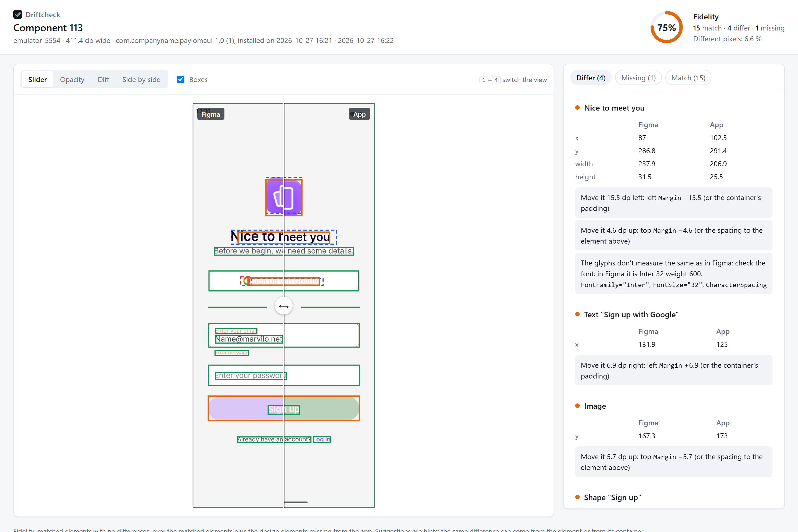Click the Log in link in preview
Viewport: 798px width, 532px height.
[322, 439]
